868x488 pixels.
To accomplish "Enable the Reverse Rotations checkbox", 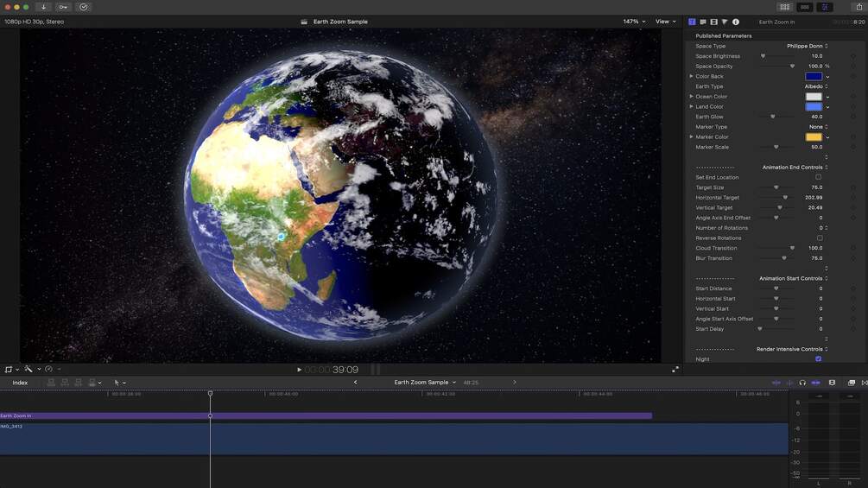I will point(820,238).
